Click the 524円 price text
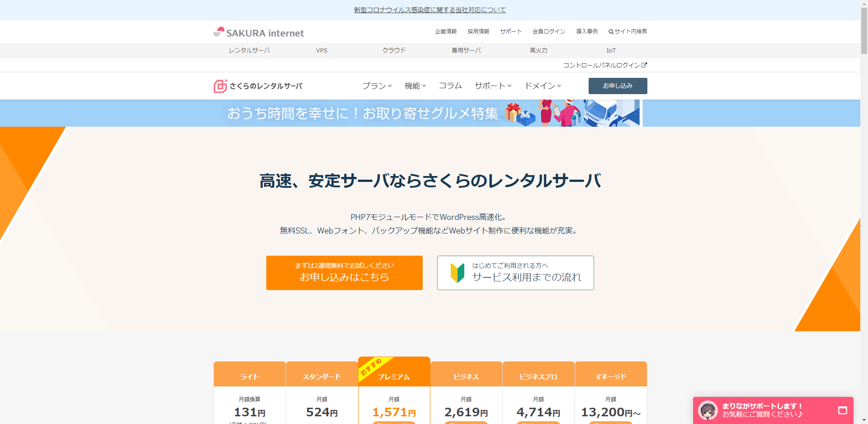This screenshot has width=868, height=424. pos(322,412)
